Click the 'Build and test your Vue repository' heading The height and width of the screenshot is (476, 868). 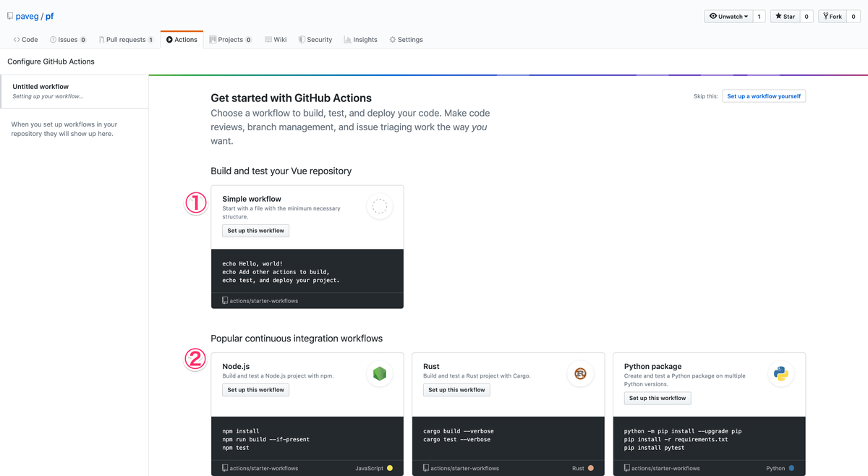click(x=281, y=171)
